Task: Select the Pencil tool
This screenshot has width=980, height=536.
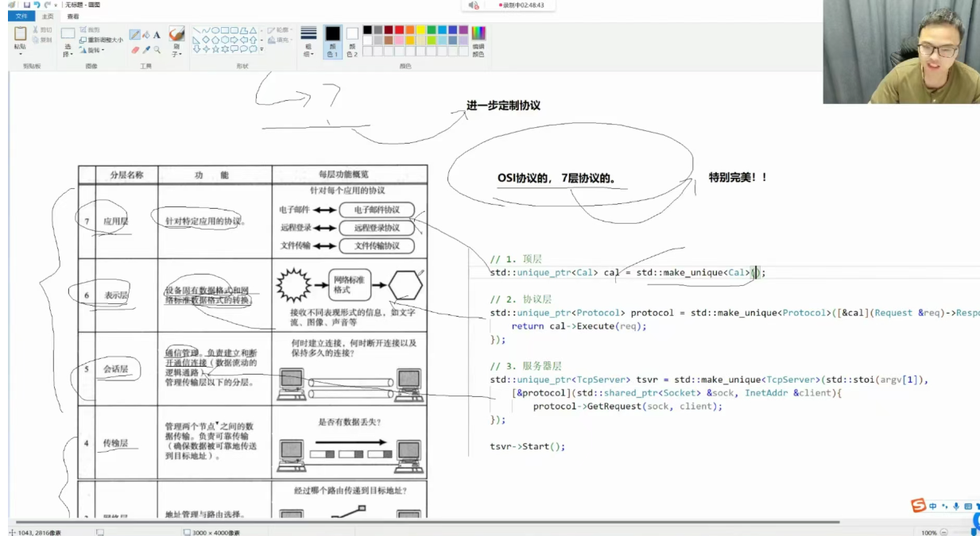Action: point(134,35)
